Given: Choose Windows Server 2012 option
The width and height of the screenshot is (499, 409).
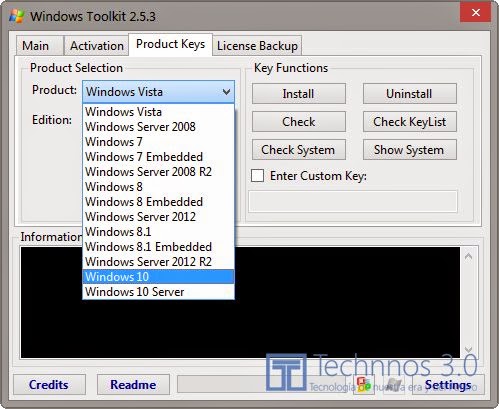Looking at the screenshot, I should [158, 217].
